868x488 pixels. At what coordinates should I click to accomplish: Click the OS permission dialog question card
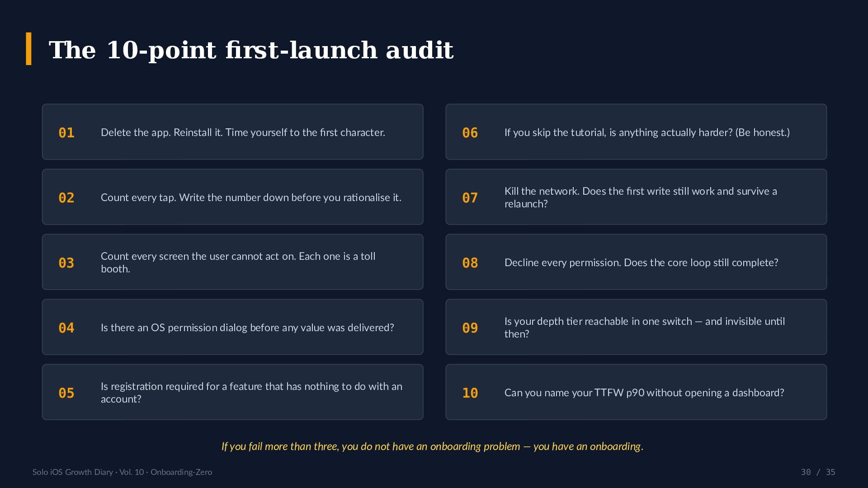(x=232, y=327)
